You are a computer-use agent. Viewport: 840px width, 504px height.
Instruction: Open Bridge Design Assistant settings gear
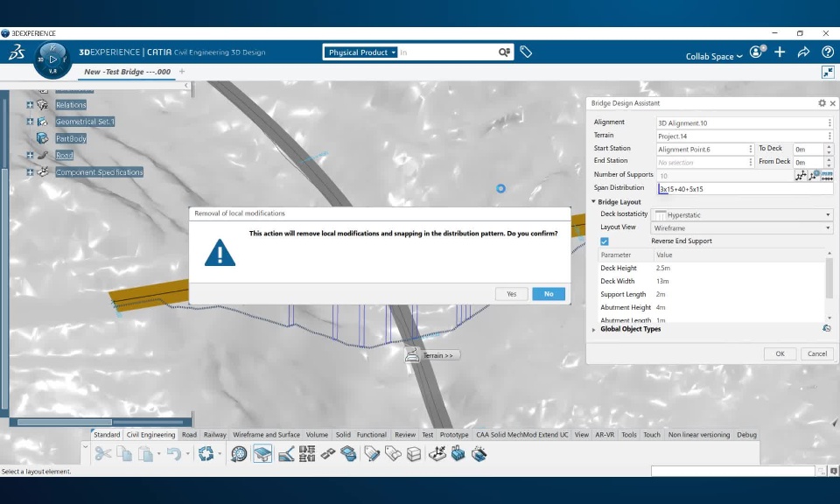click(822, 103)
